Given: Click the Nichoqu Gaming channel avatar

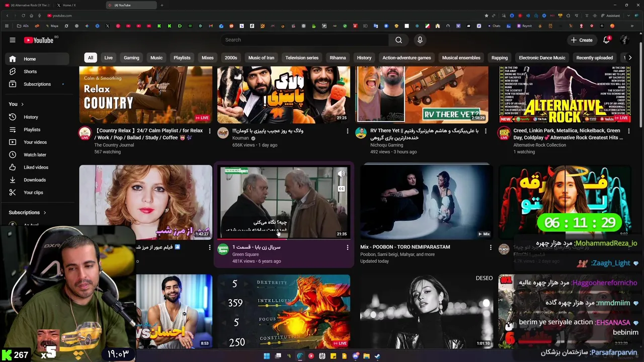Looking at the screenshot, I should [361, 133].
